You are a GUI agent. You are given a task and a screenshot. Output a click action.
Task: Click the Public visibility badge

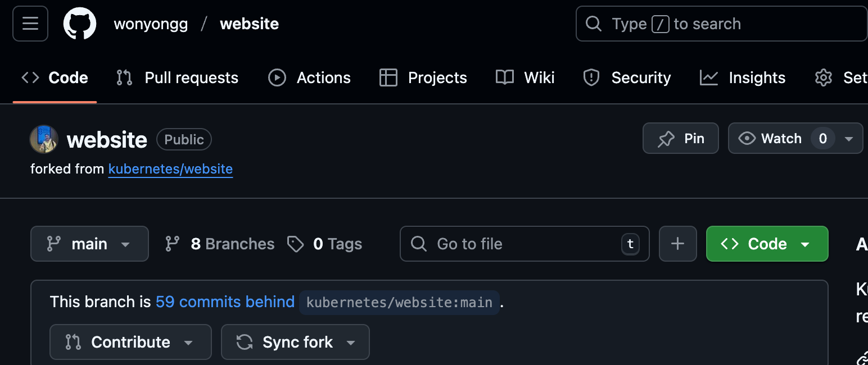pos(184,139)
